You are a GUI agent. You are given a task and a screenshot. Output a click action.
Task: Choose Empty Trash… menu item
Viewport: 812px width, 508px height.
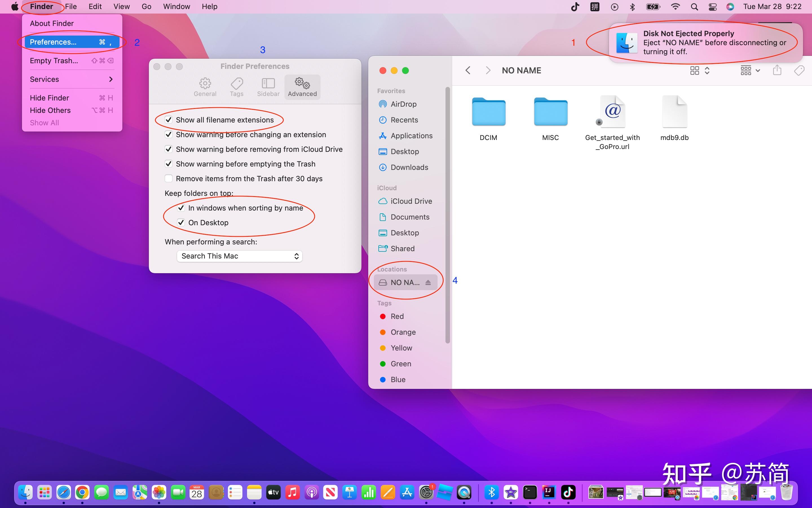(72, 61)
